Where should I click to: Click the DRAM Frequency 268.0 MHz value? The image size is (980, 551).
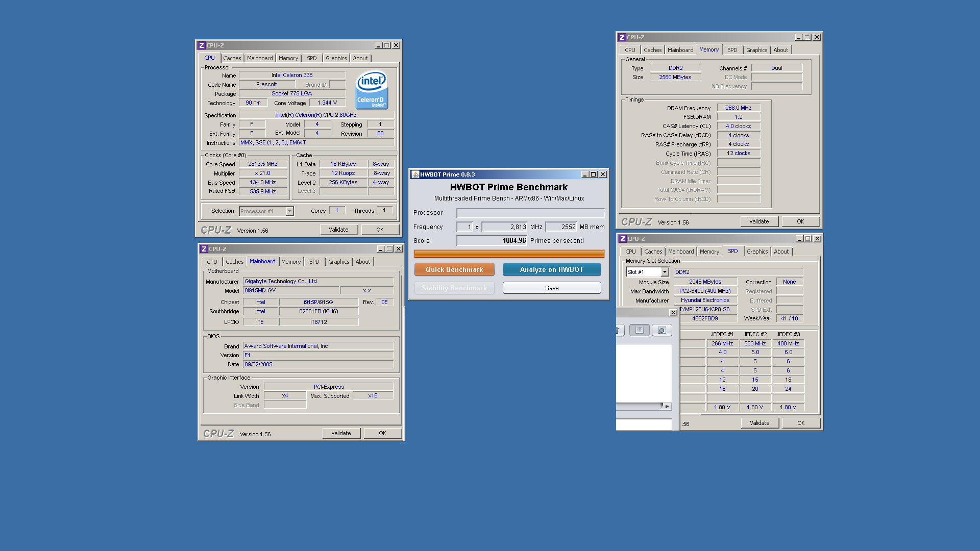739,108
